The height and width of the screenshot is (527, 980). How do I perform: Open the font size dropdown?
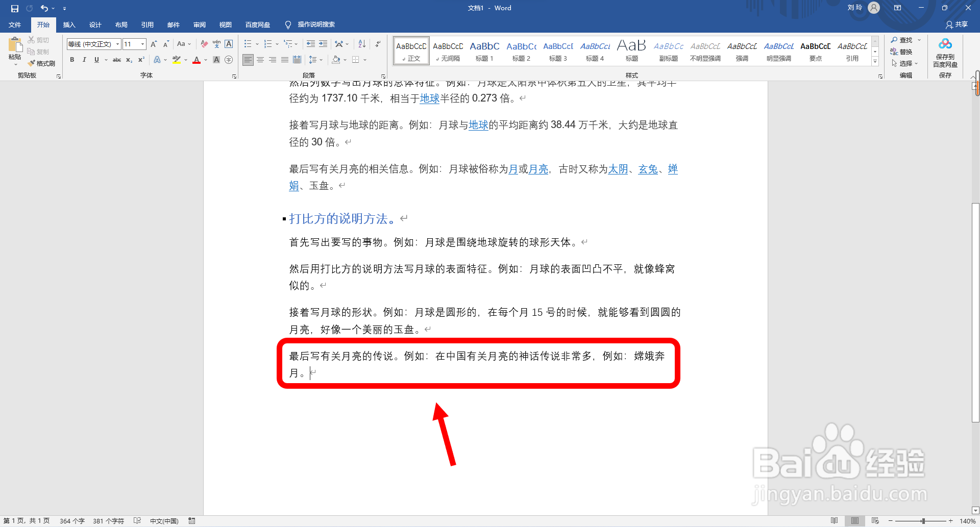coord(141,44)
